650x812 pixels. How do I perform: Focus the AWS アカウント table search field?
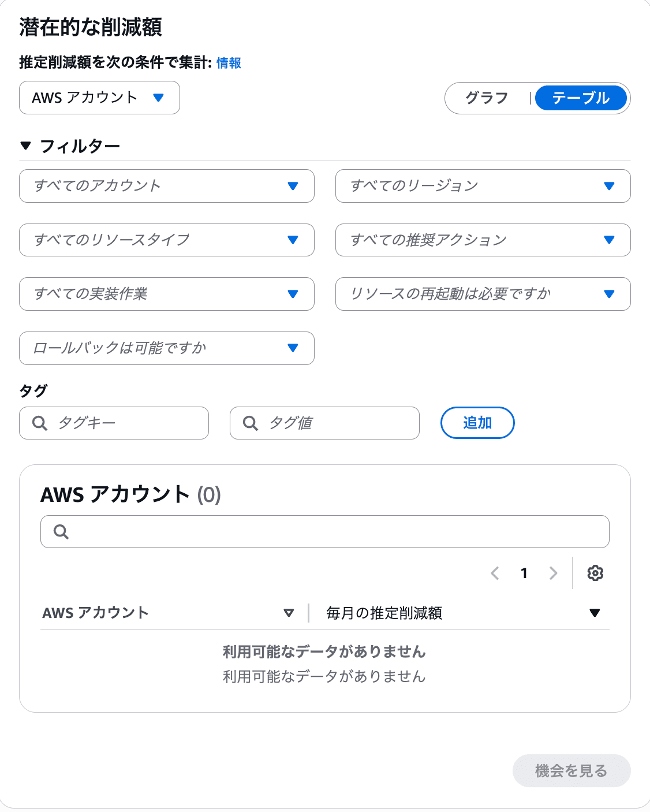point(335,532)
